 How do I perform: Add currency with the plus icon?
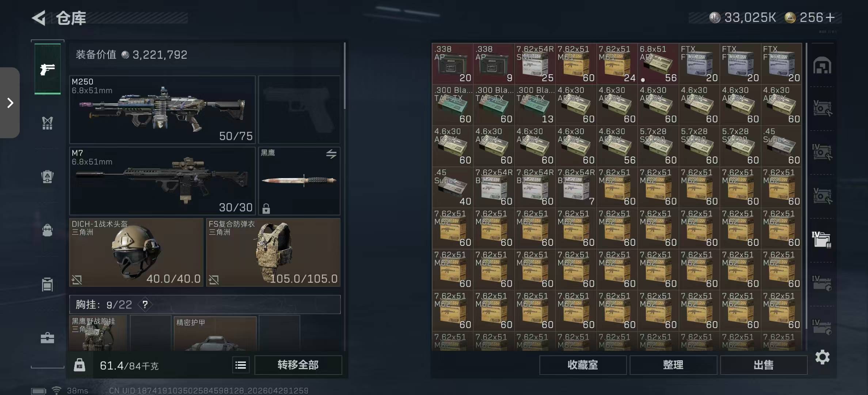[x=830, y=17]
